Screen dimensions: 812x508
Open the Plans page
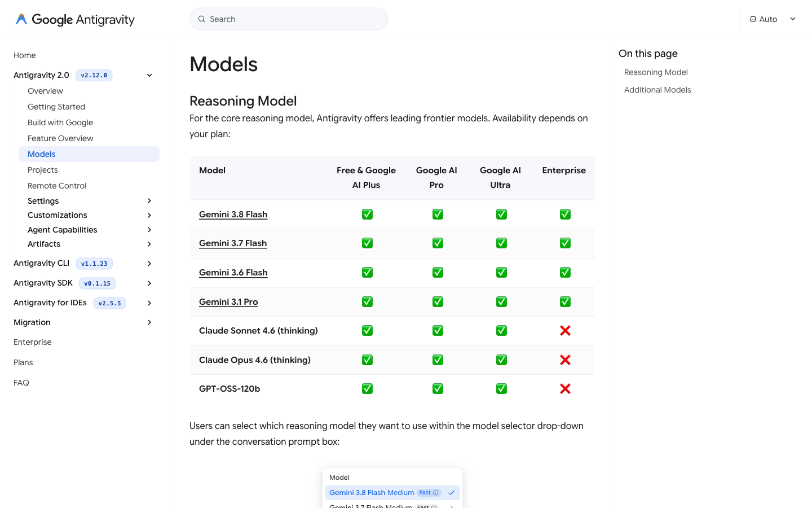click(x=23, y=362)
